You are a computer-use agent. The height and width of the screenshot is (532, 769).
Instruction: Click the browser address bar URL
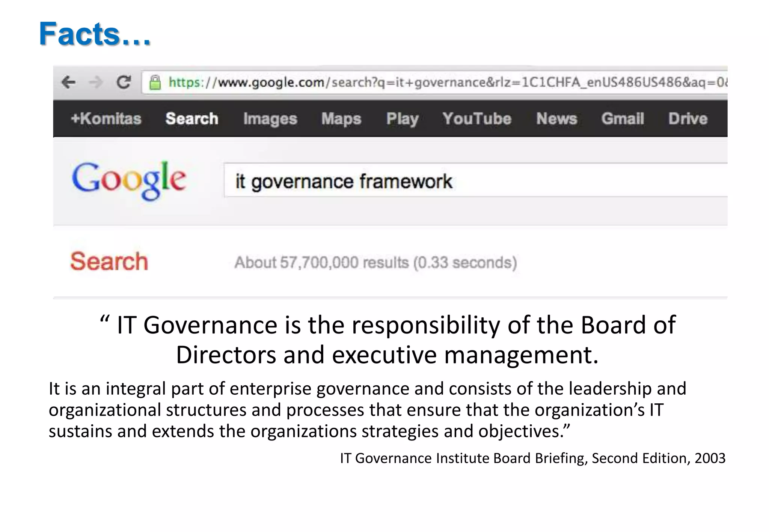[434, 82]
